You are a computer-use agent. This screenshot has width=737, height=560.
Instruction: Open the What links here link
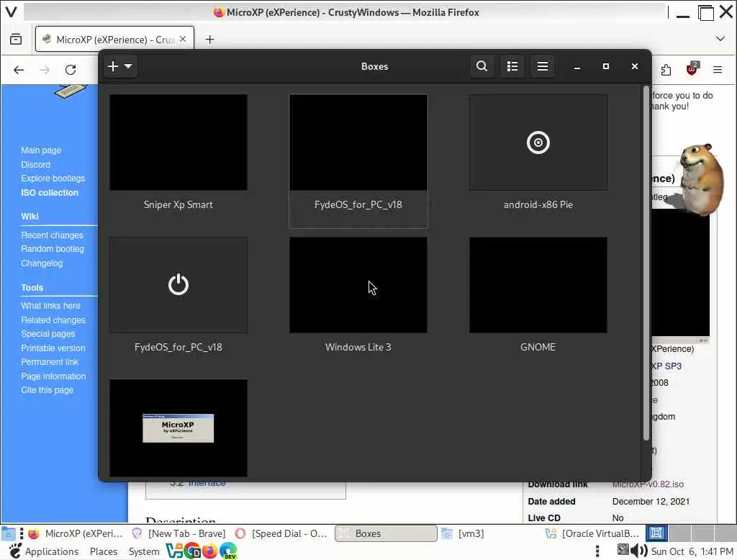51,306
